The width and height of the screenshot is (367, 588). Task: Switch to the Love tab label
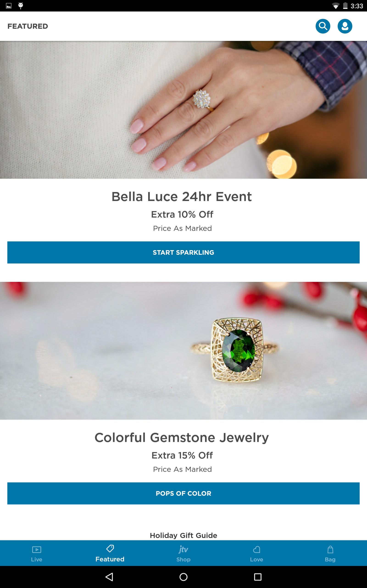(257, 559)
